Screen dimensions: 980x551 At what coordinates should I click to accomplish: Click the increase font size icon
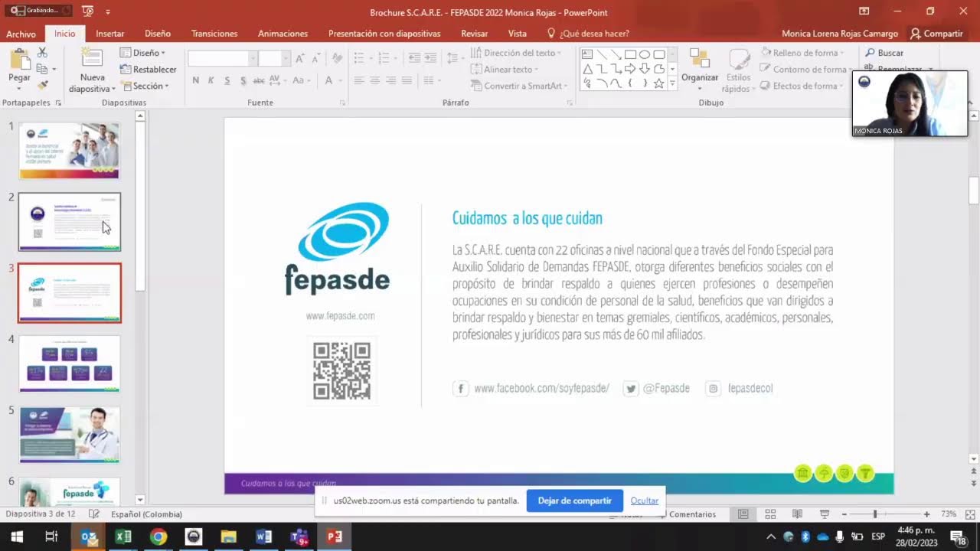point(300,58)
